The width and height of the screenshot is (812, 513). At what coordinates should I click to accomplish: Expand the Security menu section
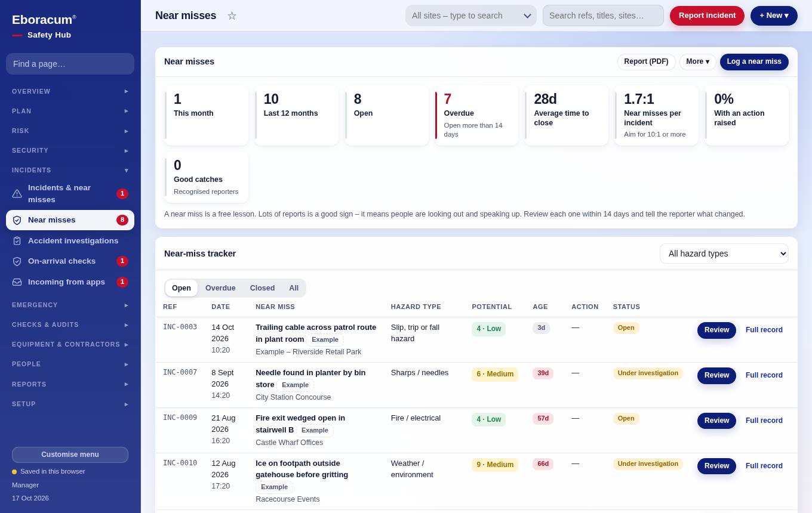coord(70,150)
